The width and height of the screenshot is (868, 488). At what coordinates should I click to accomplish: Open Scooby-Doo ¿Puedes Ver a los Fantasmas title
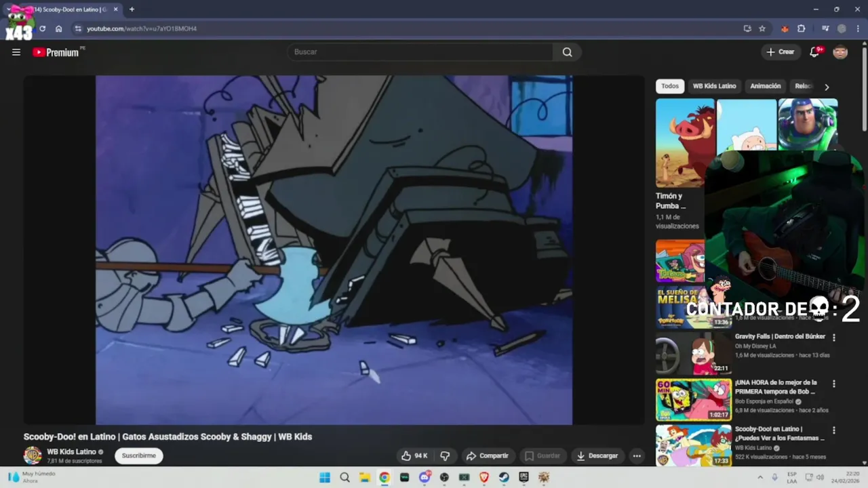pos(780,433)
